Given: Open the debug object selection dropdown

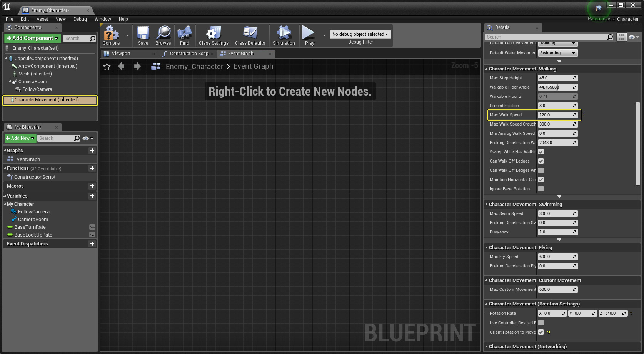Looking at the screenshot, I should tap(360, 34).
